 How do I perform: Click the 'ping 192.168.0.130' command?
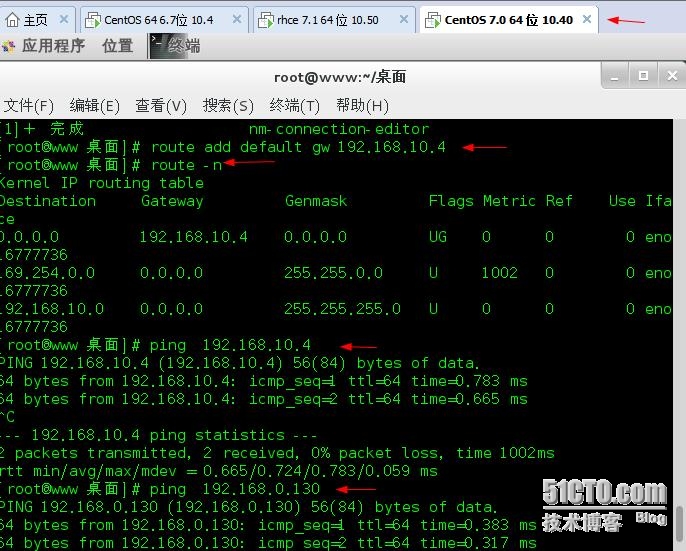(x=235, y=489)
